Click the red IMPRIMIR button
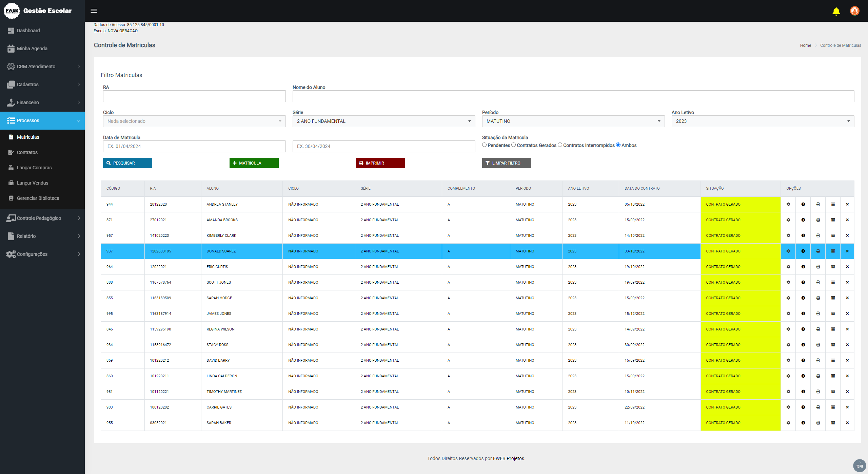 click(x=380, y=163)
